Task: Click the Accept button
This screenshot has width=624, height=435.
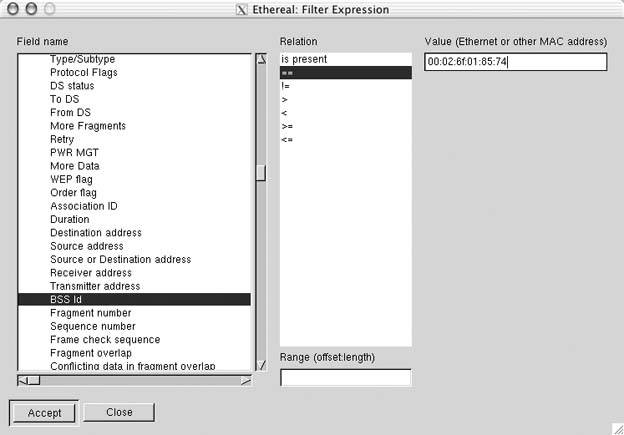Action: tap(44, 412)
